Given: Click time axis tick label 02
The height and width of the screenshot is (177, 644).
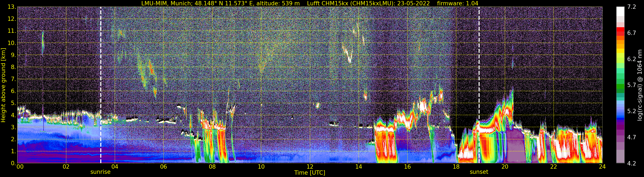Looking at the screenshot, I should (66, 167).
